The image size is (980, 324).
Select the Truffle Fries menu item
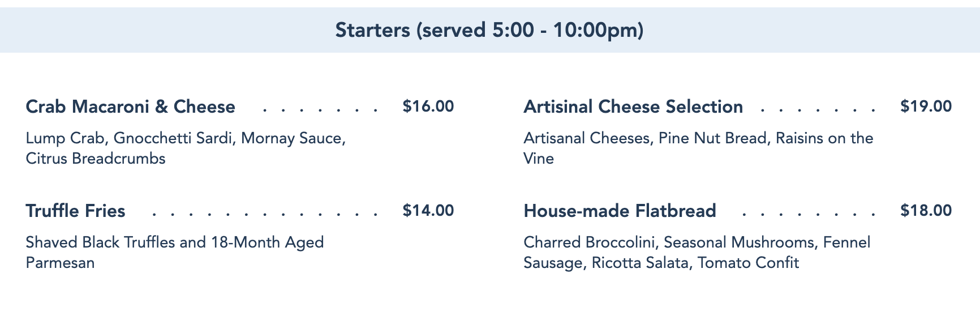(76, 211)
